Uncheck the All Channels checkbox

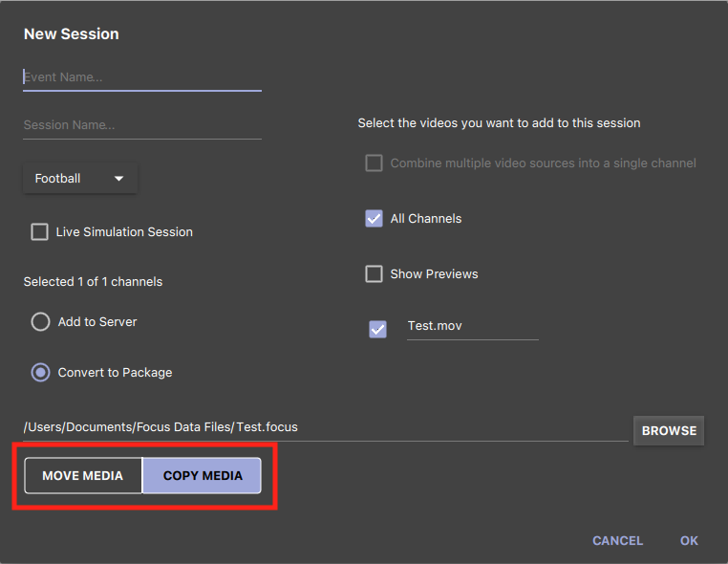click(x=374, y=218)
